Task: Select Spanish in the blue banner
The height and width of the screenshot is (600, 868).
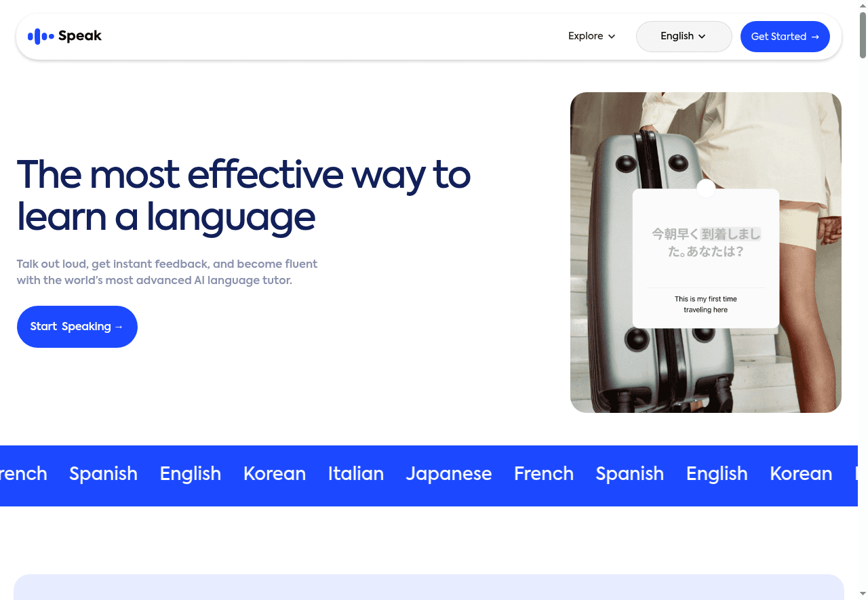Action: 103,473
